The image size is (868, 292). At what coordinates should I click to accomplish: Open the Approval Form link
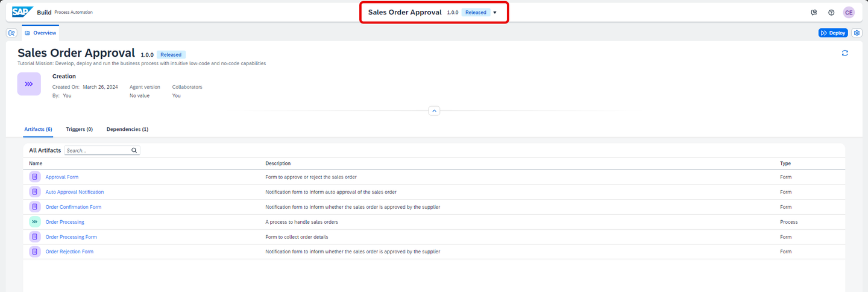(x=62, y=177)
